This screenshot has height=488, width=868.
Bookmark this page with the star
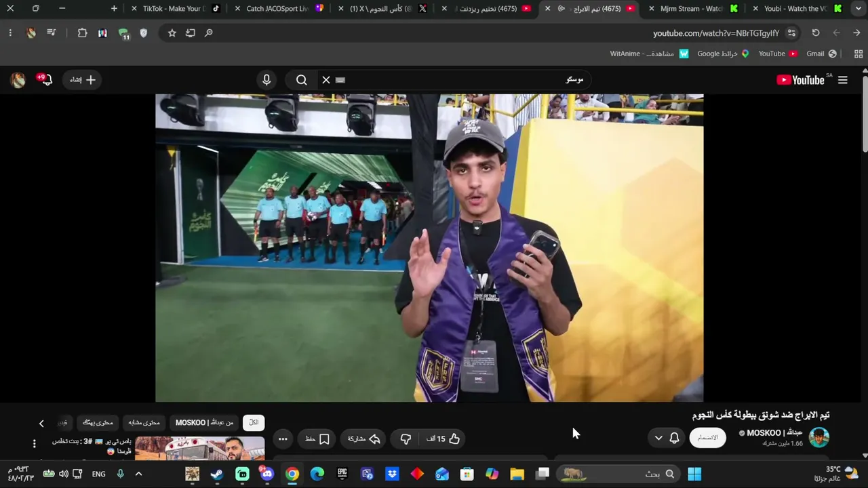tap(172, 33)
